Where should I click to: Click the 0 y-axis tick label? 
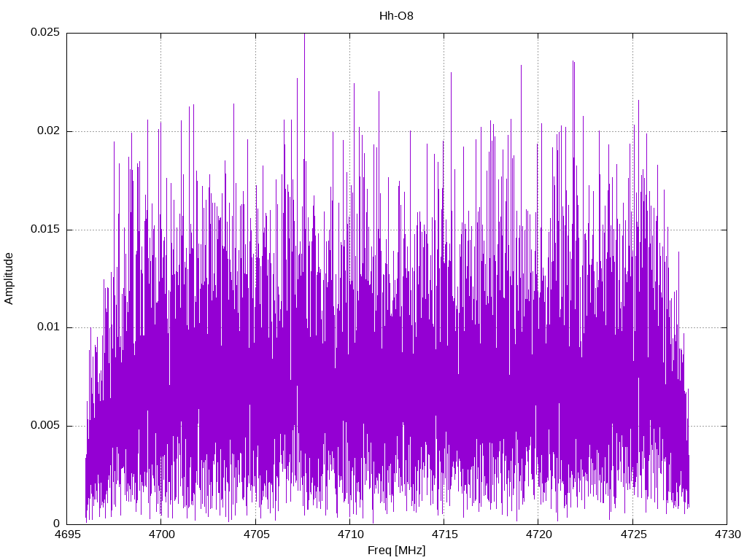point(57,524)
